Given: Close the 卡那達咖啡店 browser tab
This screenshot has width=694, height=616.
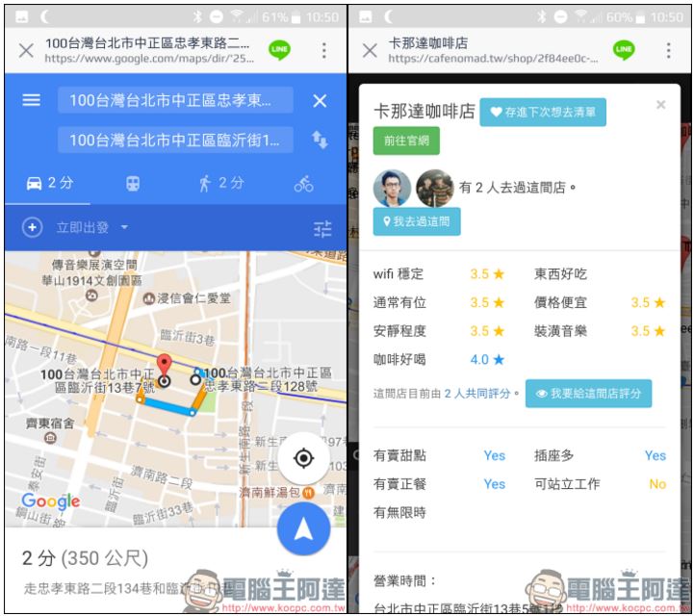Looking at the screenshot, I should pos(370,51).
